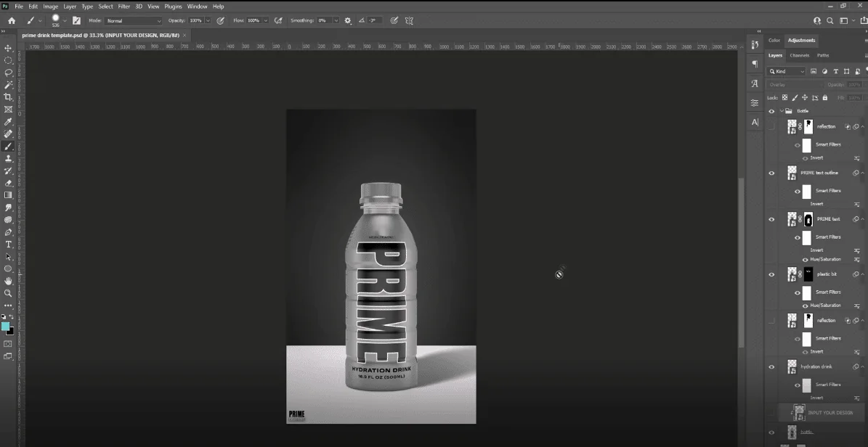Image resolution: width=868 pixels, height=447 pixels.
Task: Click the Home icon in options bar
Action: click(12, 20)
